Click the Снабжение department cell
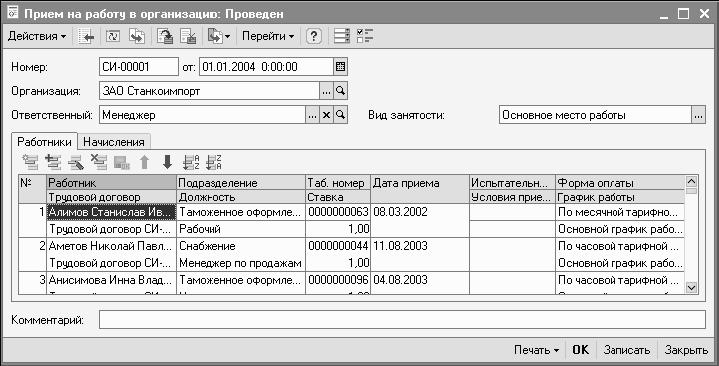Image resolution: width=719 pixels, height=366 pixels. click(241, 246)
